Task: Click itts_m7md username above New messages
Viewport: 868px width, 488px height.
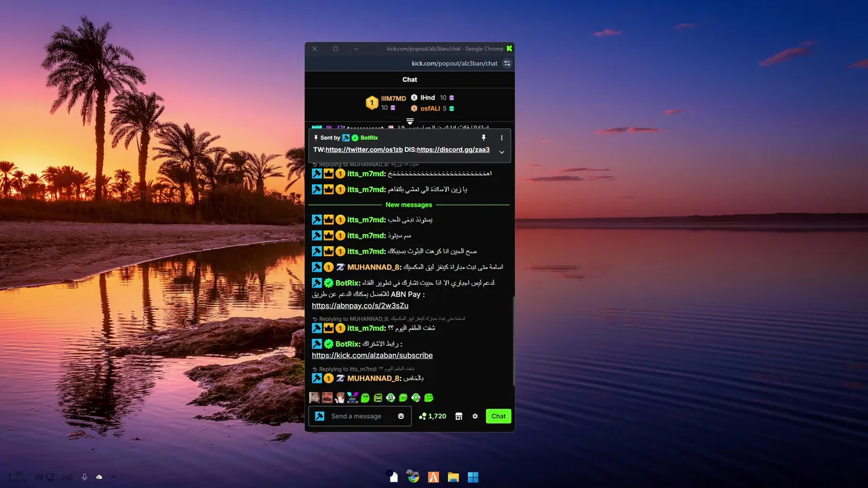Action: coord(366,190)
